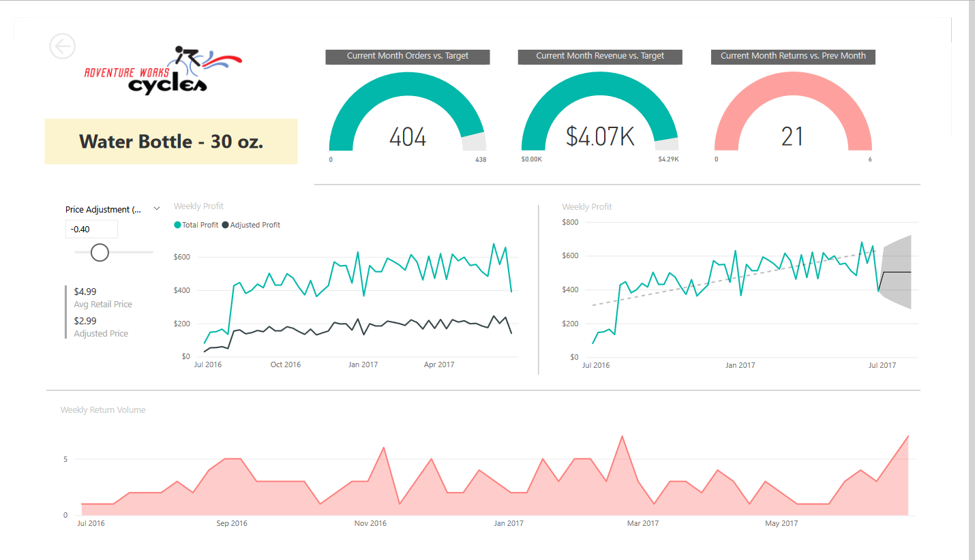
Task: Click the price adjustment slider handle
Action: coord(99,252)
